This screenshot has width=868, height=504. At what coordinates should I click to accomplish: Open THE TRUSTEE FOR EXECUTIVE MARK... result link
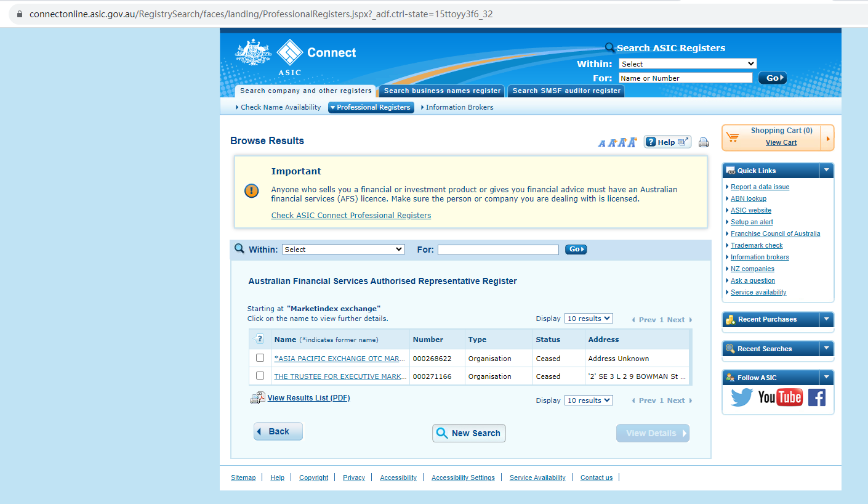tap(340, 376)
